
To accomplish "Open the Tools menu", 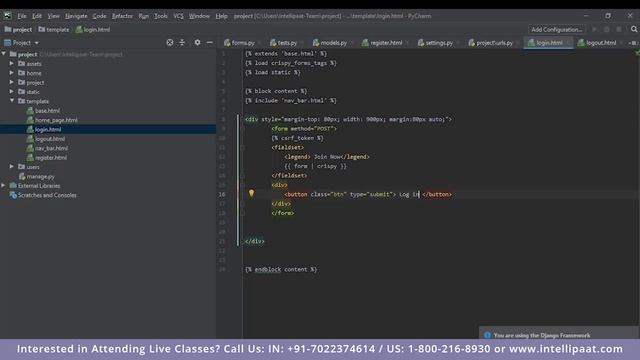I will click(x=160, y=16).
